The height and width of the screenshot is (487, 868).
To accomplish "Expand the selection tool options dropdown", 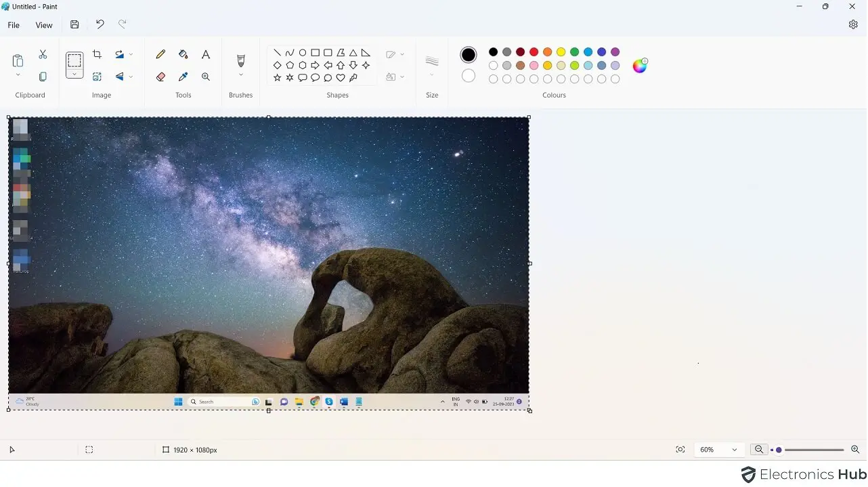I will click(74, 74).
